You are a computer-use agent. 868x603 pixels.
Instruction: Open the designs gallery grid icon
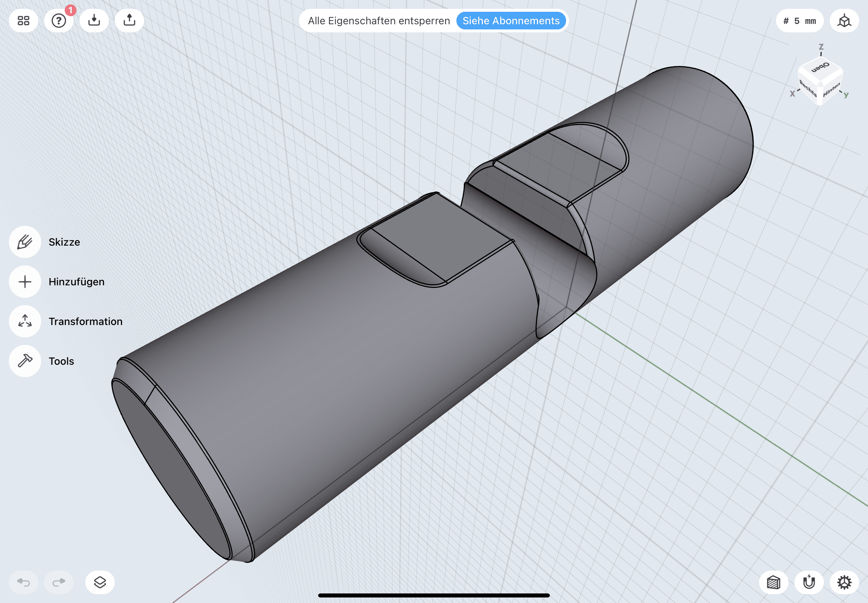click(x=24, y=21)
